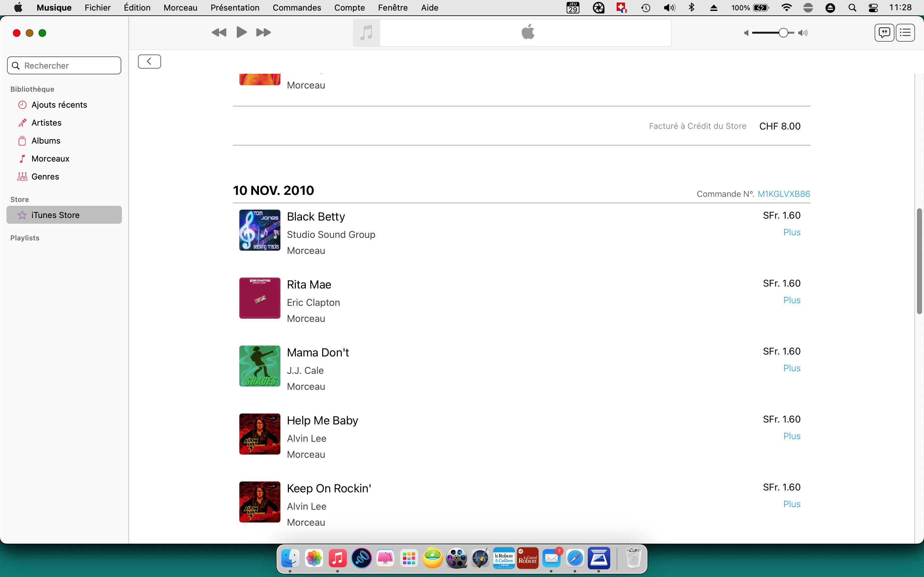Click the back chevron navigation button

pyautogui.click(x=149, y=62)
